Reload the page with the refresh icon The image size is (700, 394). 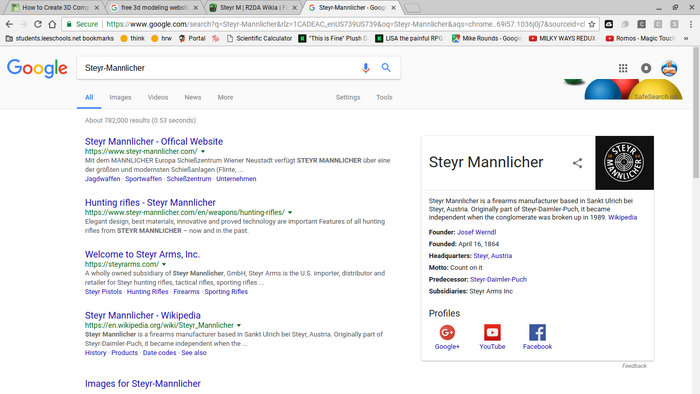[x=38, y=24]
